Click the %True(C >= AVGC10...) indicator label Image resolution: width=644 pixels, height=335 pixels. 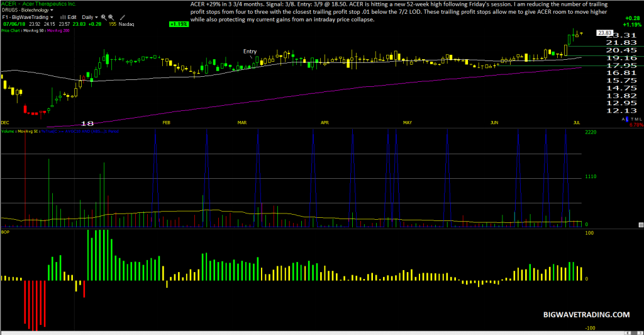(x=80, y=132)
